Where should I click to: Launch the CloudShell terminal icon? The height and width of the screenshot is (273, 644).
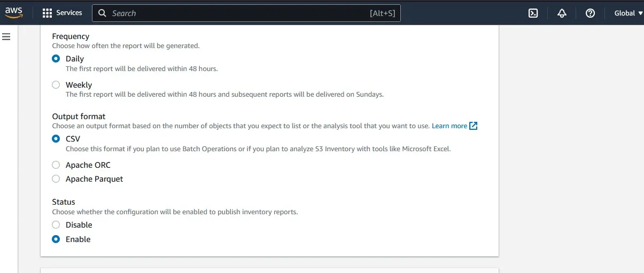[533, 13]
